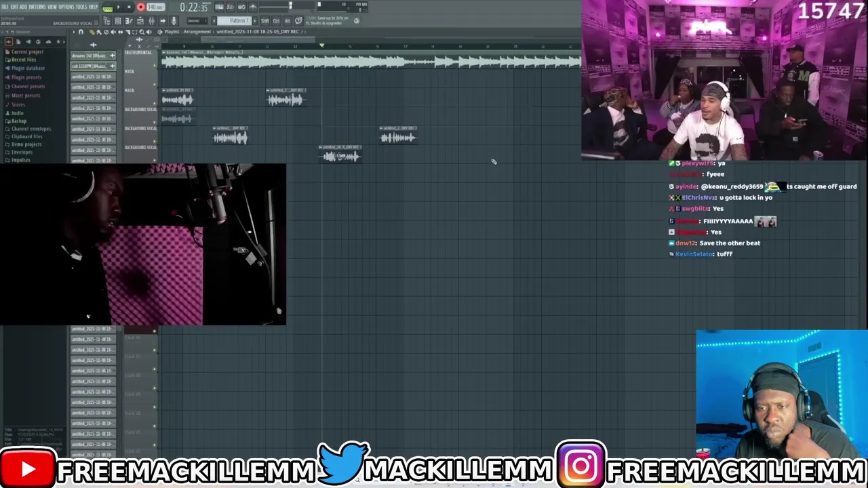868x488 pixels.
Task: Select cult 135BPM clip in picker
Action: click(93, 66)
